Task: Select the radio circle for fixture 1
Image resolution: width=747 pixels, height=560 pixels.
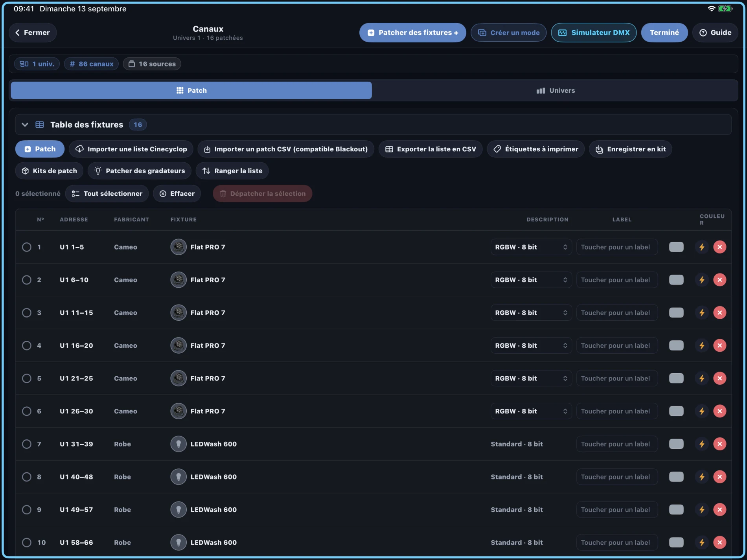Action: [x=27, y=247]
